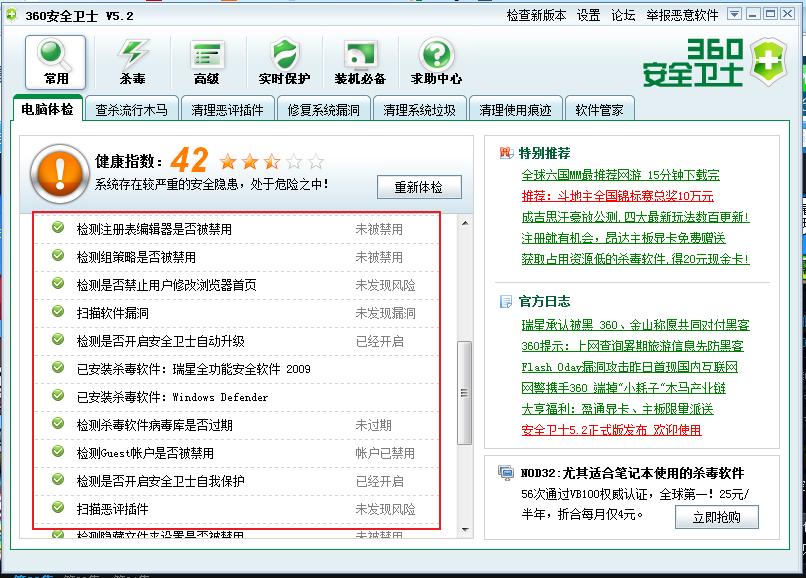Click the 重新体检 button
The height and width of the screenshot is (578, 806).
coord(419,187)
